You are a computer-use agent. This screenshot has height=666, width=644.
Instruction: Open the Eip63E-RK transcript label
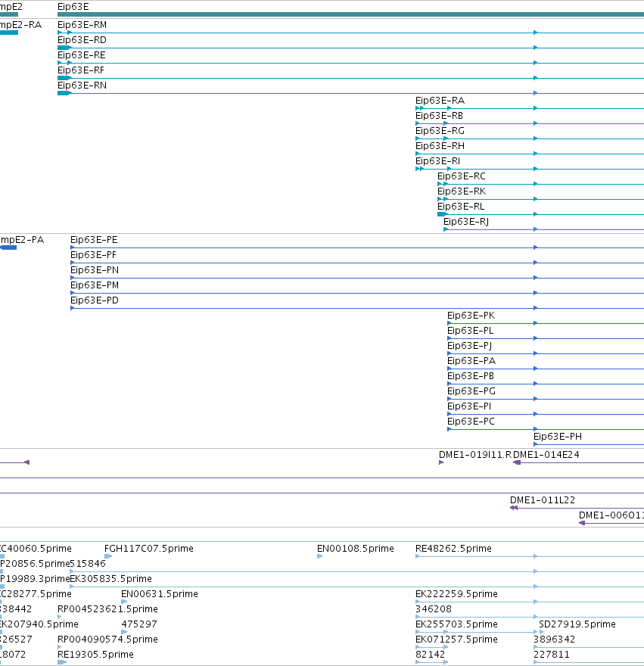click(462, 191)
